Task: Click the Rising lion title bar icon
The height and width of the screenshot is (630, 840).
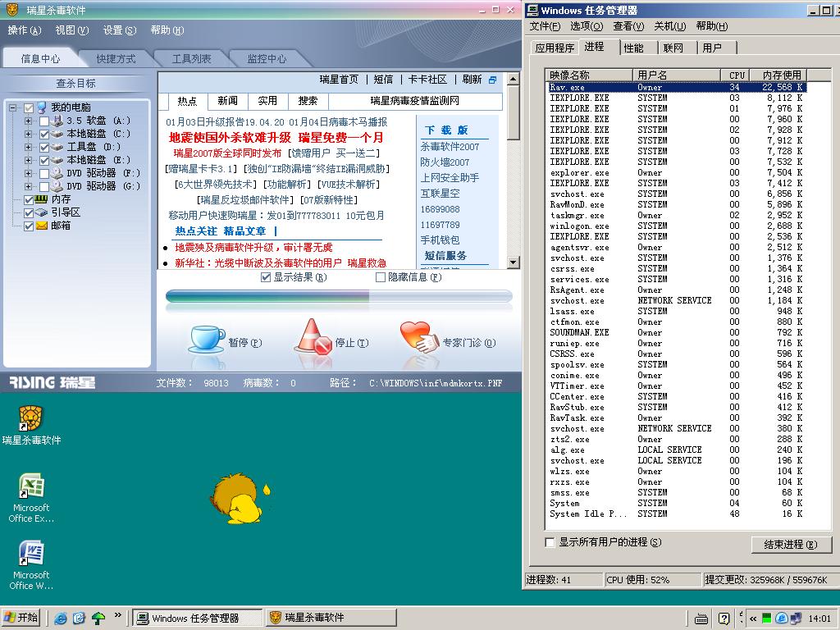Action: pos(12,10)
